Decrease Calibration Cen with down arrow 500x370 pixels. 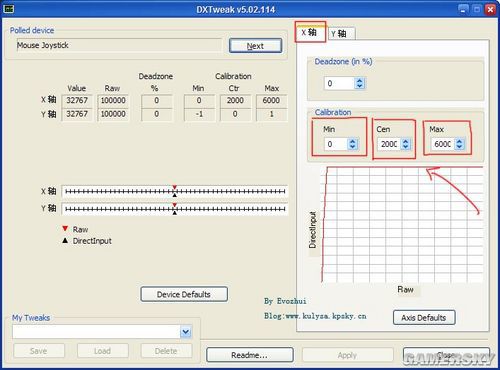pyautogui.click(x=406, y=147)
